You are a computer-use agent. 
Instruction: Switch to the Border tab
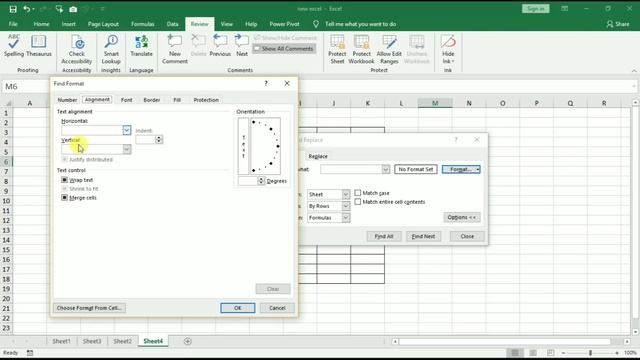point(152,100)
